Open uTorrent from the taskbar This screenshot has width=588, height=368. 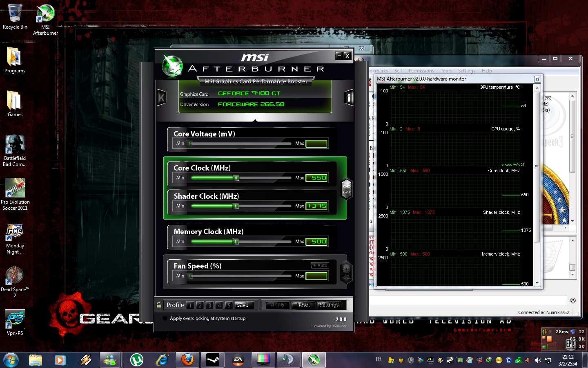[x=137, y=360]
